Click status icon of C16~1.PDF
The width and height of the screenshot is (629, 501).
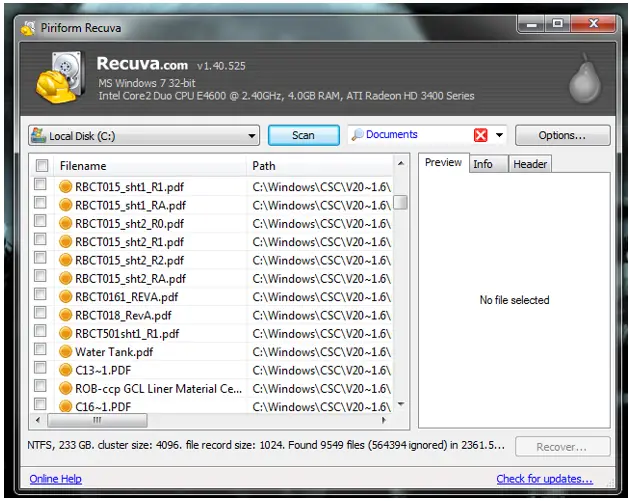click(x=65, y=406)
